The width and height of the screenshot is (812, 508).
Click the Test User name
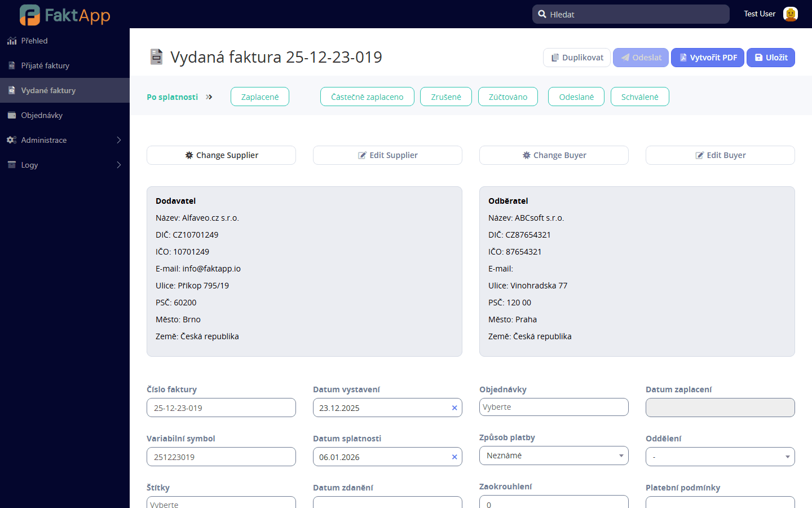click(x=760, y=14)
